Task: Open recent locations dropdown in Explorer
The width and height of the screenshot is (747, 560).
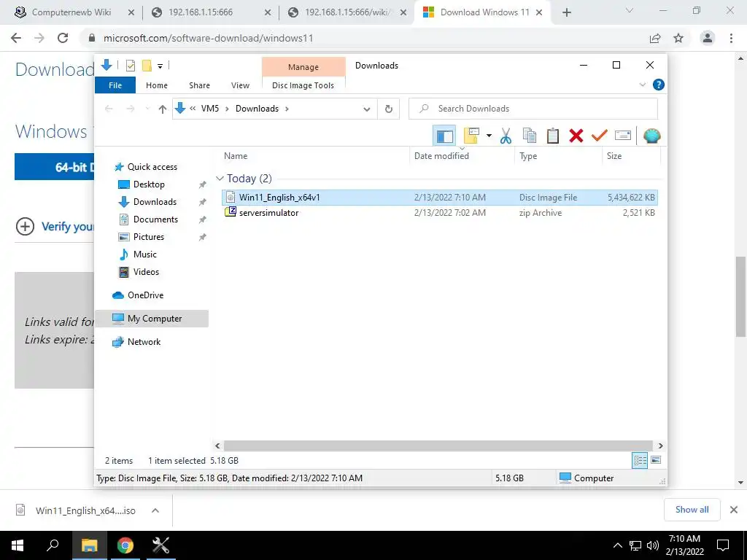Action: click(147, 109)
